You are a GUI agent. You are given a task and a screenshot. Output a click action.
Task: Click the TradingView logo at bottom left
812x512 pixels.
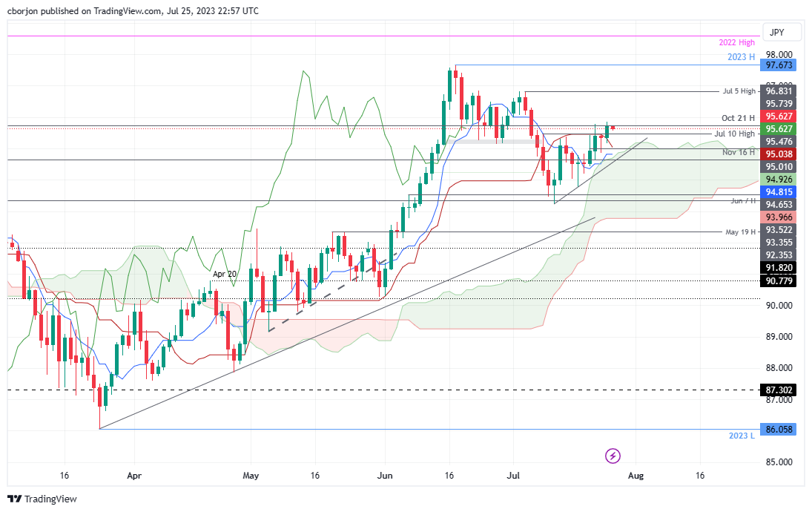(x=42, y=499)
